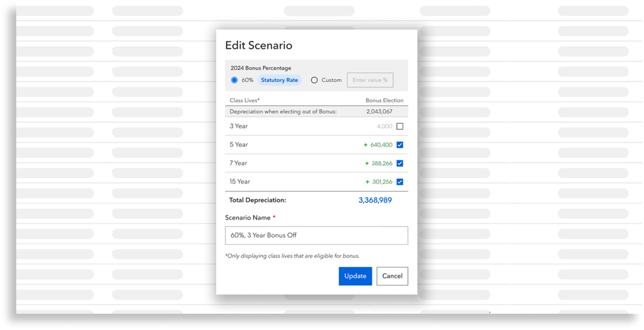Screen dimensions: 644x330
Task: Click the greyed 4,000 amount for 3 Year
Action: [384, 127]
